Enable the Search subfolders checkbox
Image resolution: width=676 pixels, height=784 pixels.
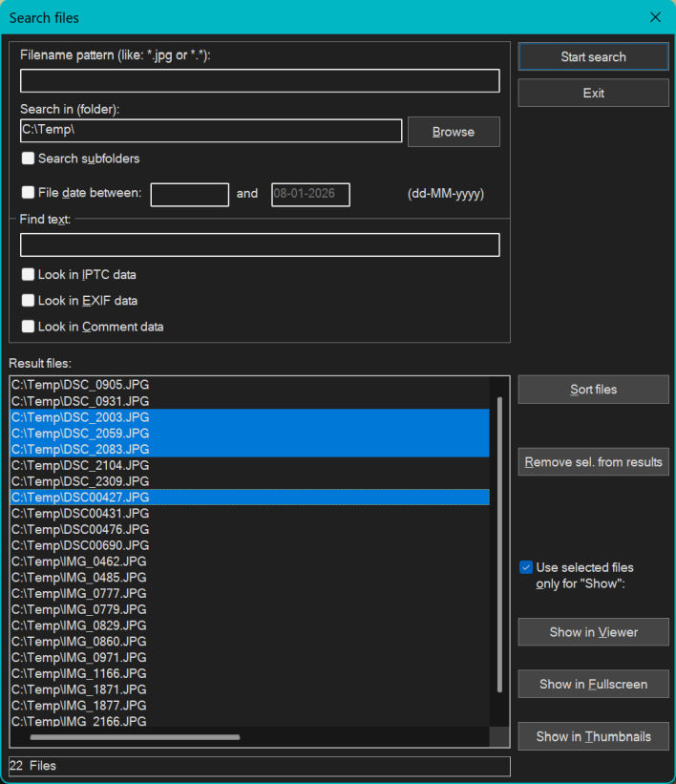pyautogui.click(x=29, y=159)
